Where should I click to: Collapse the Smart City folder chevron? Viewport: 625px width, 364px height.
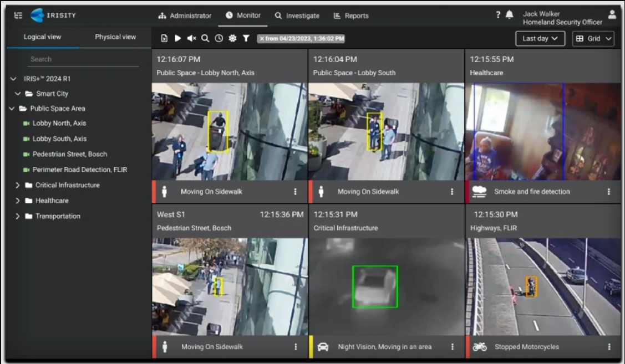click(x=18, y=94)
